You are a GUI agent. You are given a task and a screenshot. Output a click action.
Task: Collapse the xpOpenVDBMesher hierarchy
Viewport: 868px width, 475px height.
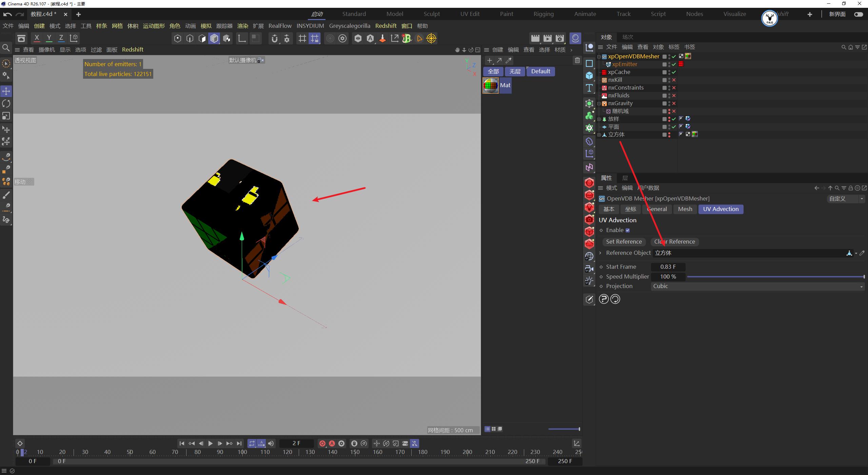599,57
